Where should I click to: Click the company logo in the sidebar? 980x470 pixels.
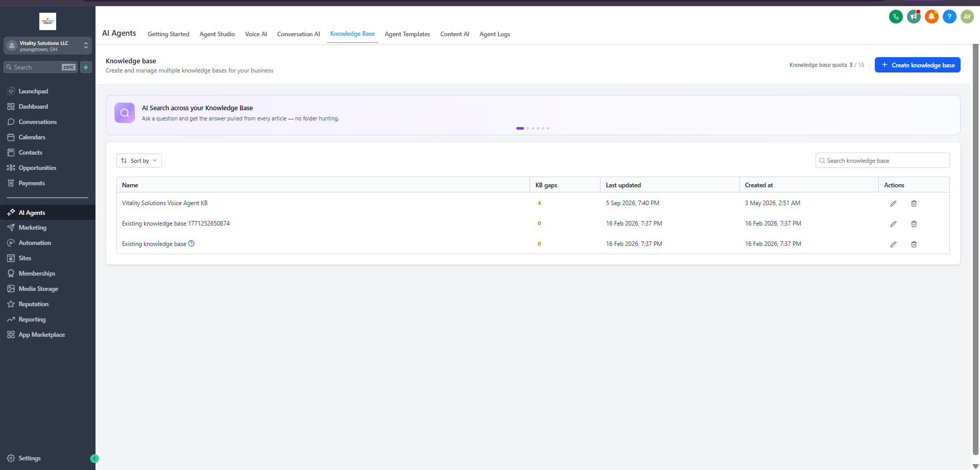click(x=47, y=21)
